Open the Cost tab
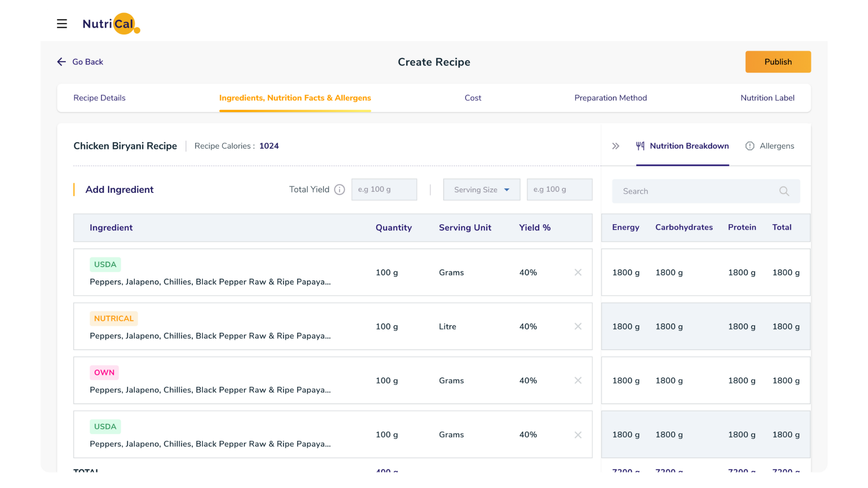This screenshot has height=488, width=868. tap(473, 98)
